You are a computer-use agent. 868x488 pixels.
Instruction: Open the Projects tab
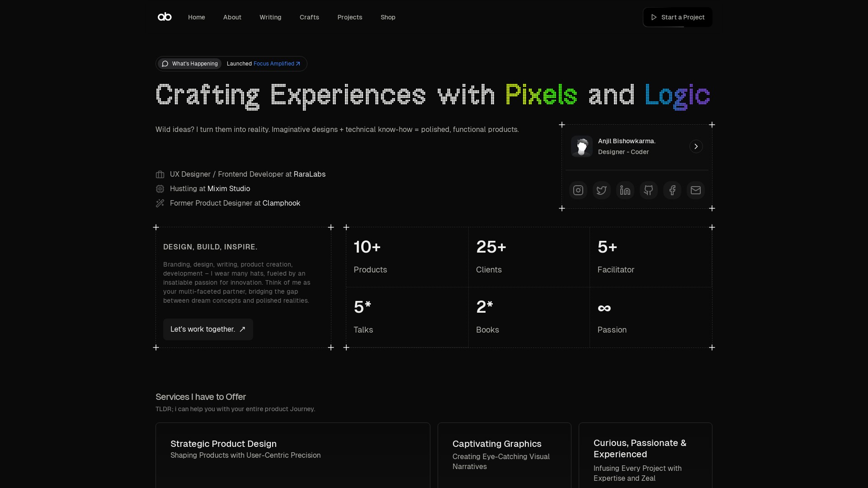coord(349,17)
